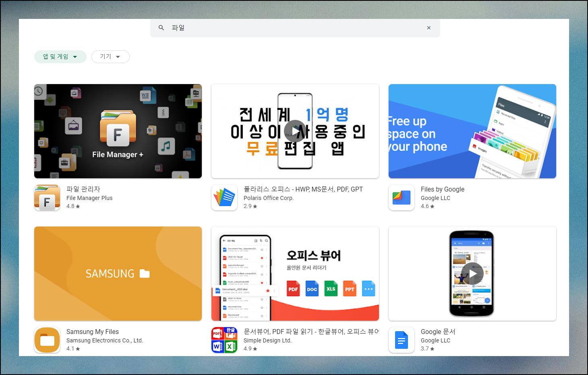Click the 3.7 star rating

click(428, 348)
